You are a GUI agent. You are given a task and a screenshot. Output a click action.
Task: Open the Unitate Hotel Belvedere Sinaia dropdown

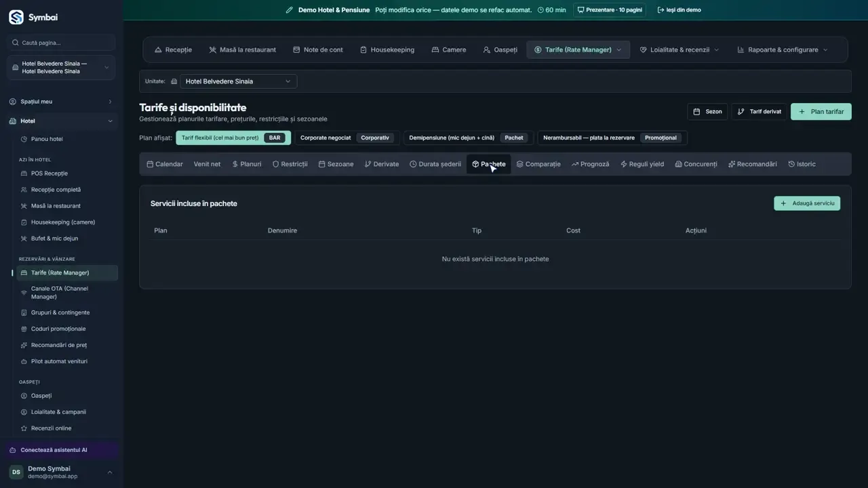(x=238, y=81)
